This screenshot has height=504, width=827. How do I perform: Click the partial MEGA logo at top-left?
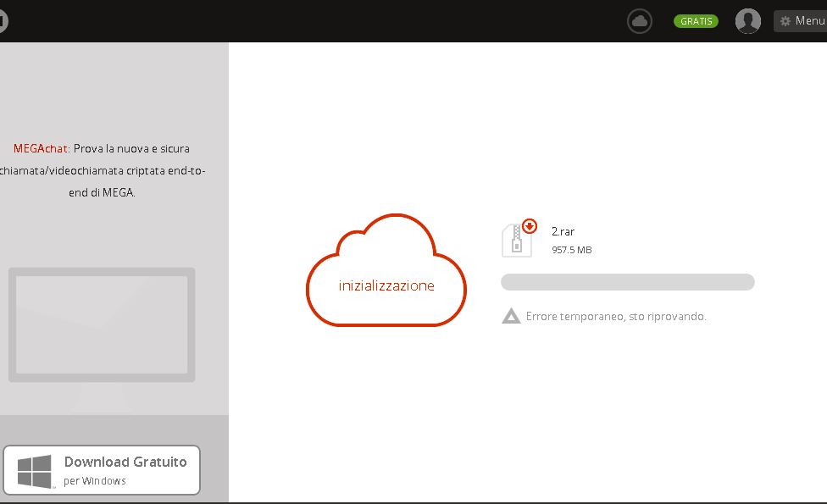coord(3,21)
